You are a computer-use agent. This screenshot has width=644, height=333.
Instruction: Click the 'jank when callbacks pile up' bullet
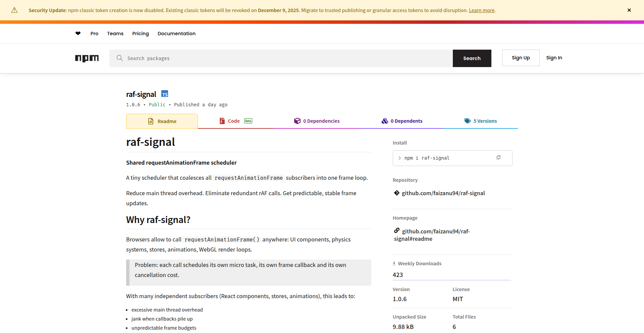coord(162,319)
